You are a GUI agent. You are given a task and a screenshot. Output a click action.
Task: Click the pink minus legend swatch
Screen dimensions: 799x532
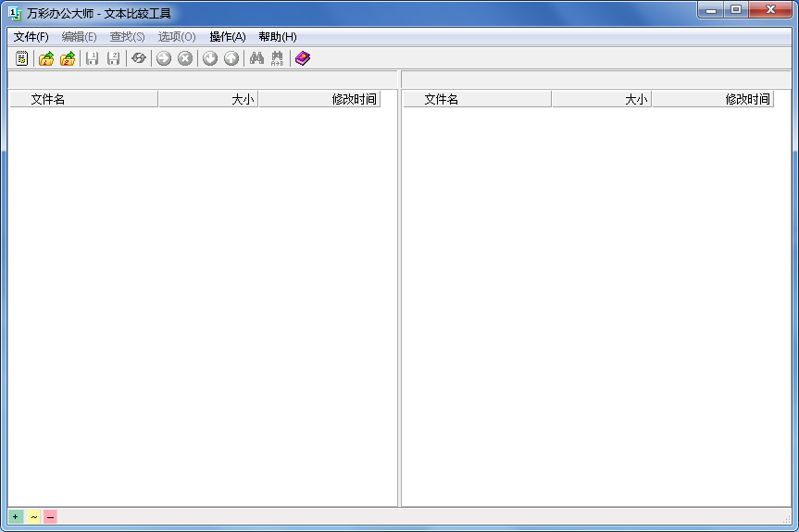50,516
